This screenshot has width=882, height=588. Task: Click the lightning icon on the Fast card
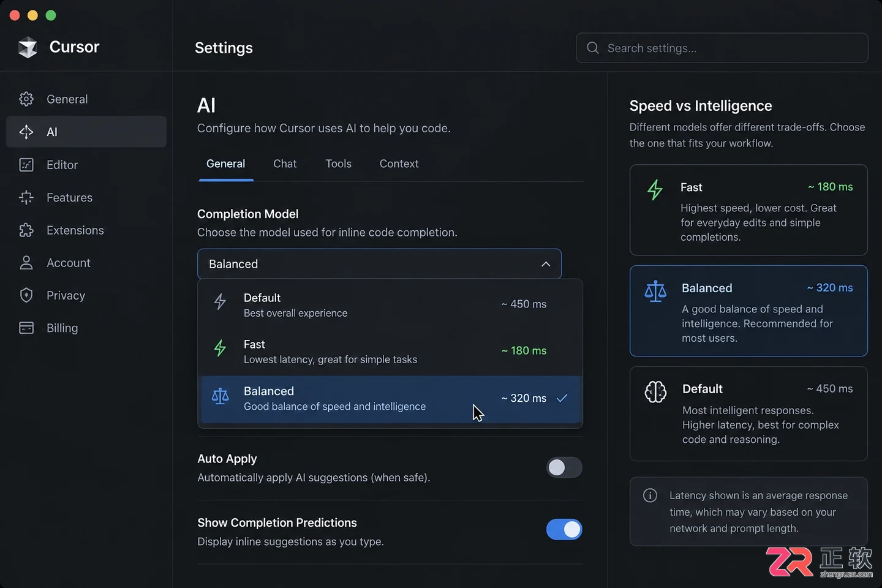[655, 190]
